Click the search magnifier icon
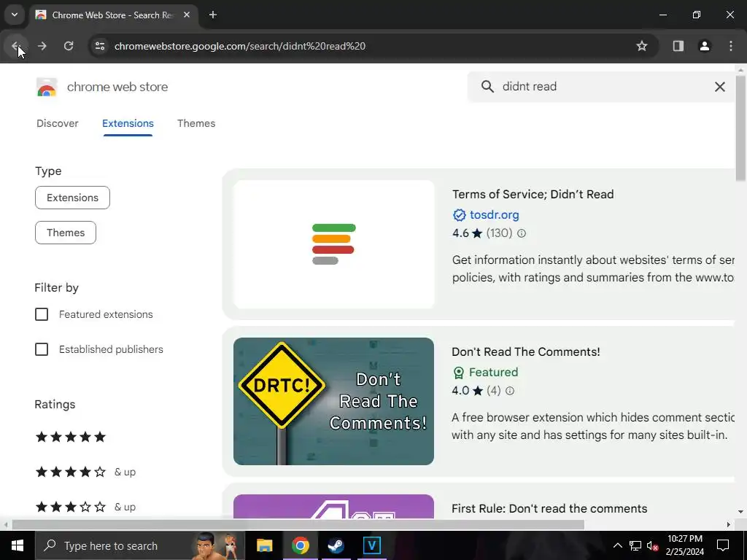 [487, 86]
